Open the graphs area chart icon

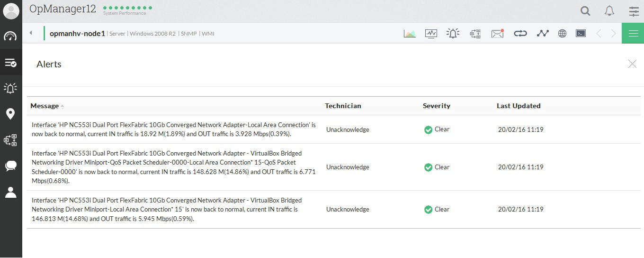410,34
